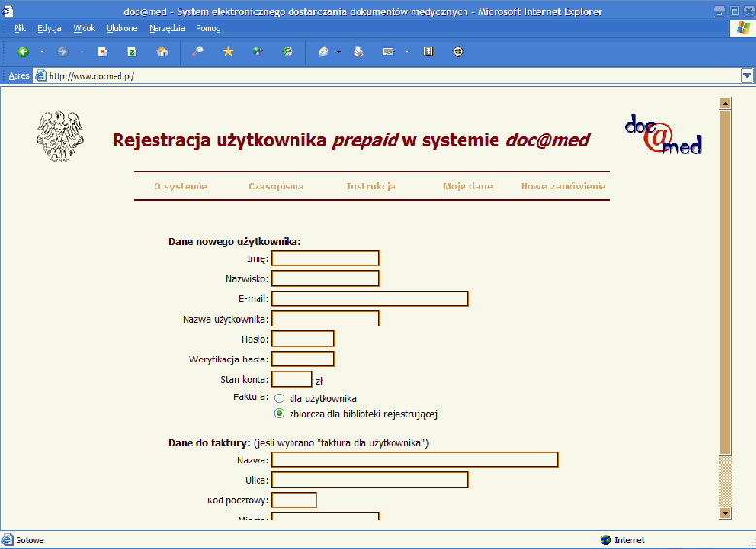
Task: Open the Ulubione menu
Action: coord(121,28)
